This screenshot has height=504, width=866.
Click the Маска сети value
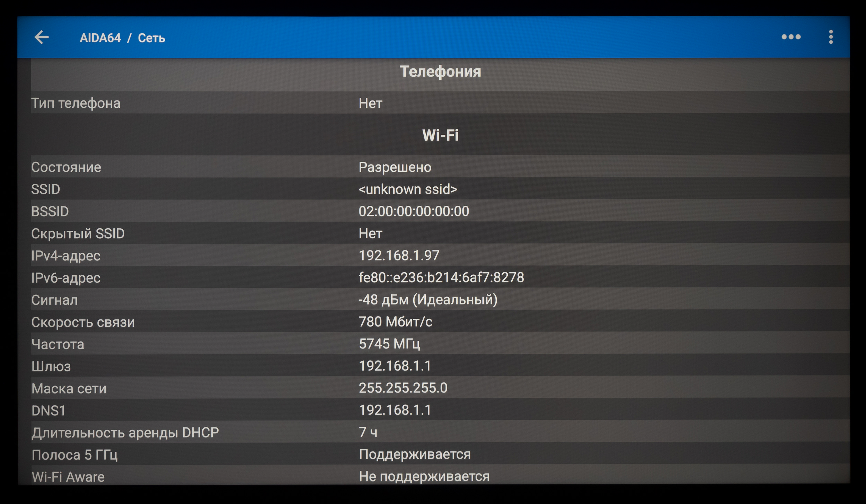click(403, 388)
